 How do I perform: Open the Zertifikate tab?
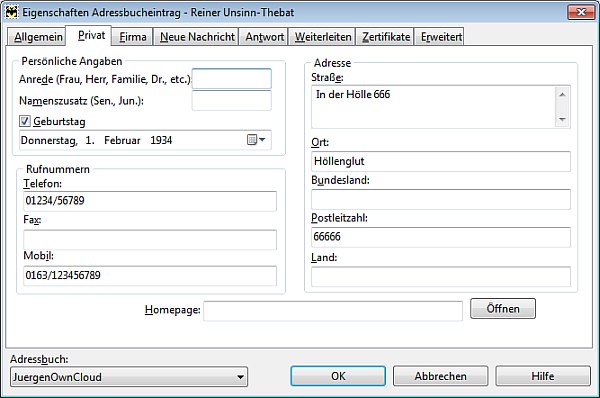pos(385,37)
